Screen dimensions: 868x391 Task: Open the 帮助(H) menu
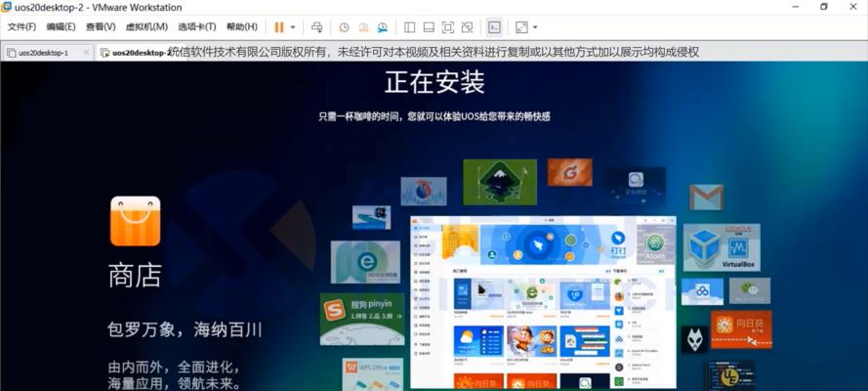[242, 26]
